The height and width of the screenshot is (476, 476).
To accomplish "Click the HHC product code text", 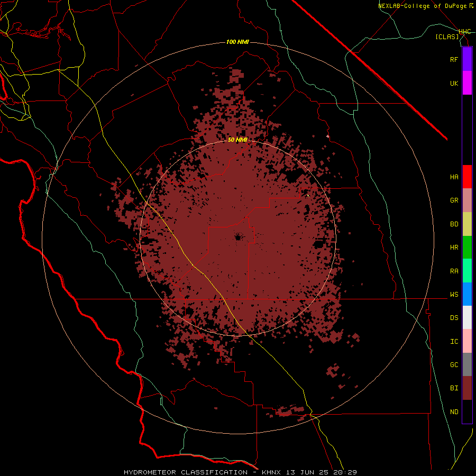I will (x=465, y=32).
